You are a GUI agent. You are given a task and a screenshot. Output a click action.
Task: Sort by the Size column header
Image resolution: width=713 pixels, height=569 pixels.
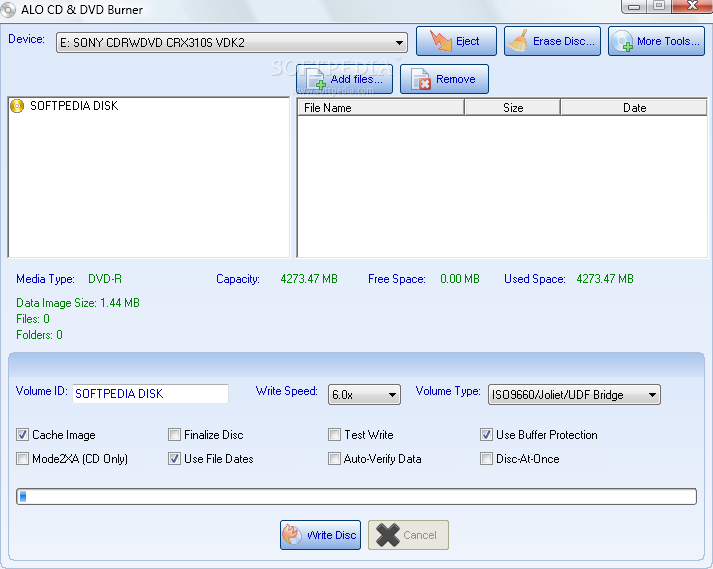(512, 108)
